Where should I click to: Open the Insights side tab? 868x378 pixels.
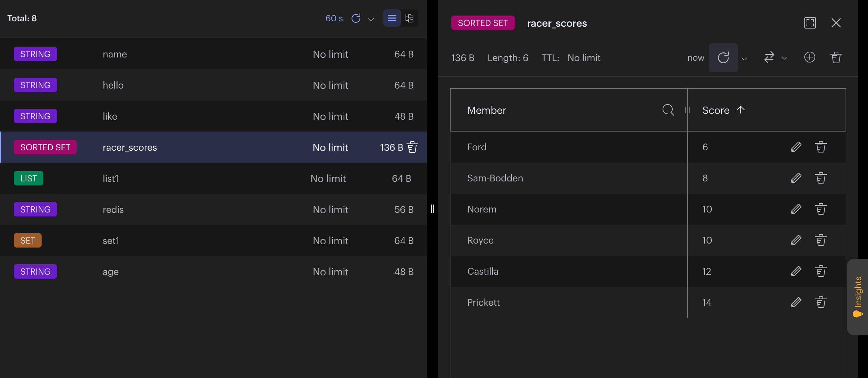point(858,297)
